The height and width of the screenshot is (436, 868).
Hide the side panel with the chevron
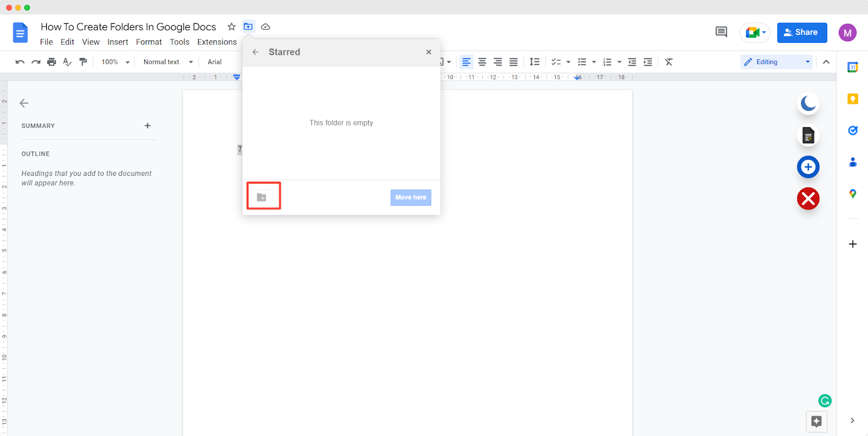(x=852, y=421)
